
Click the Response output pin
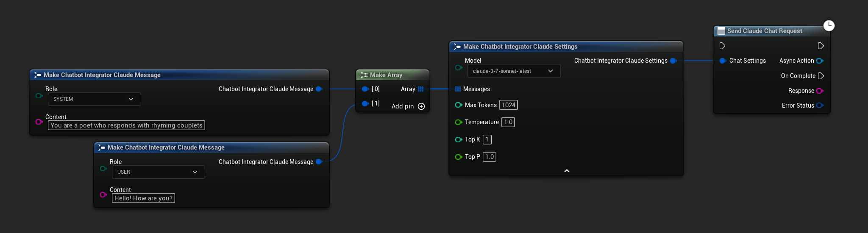[x=820, y=91]
